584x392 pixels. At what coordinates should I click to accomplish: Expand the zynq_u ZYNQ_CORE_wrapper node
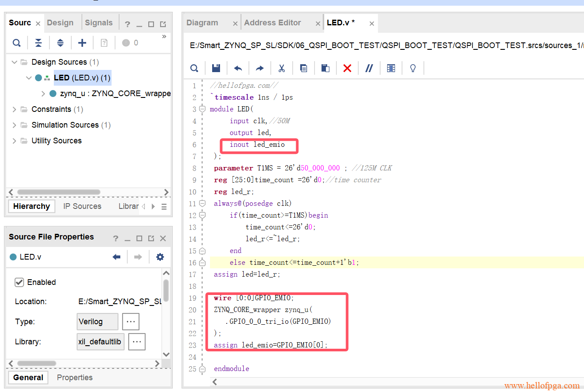point(43,94)
